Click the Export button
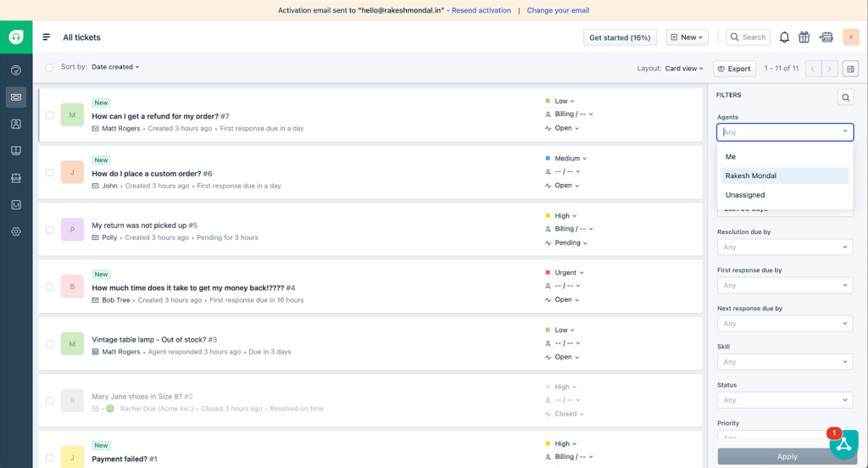The width and height of the screenshot is (868, 468). 734,69
